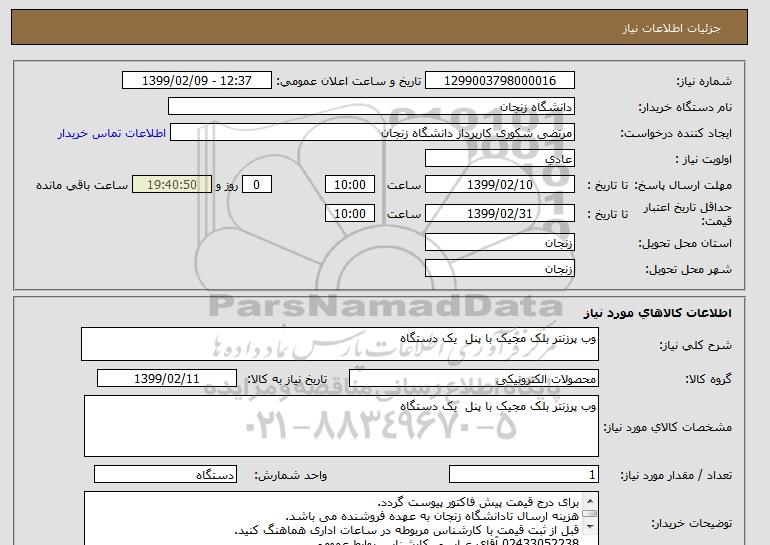Click the اطلاعات کالاهای مورد نیاز section heading

pyautogui.click(x=658, y=313)
